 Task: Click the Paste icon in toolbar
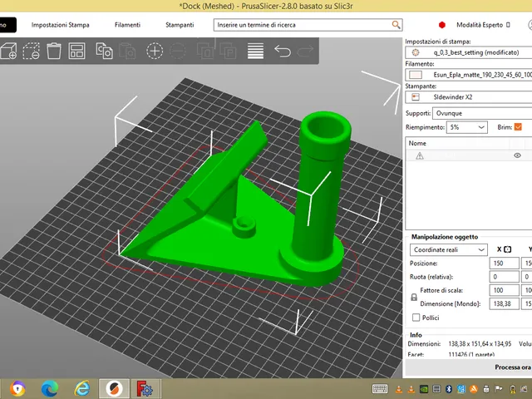127,51
